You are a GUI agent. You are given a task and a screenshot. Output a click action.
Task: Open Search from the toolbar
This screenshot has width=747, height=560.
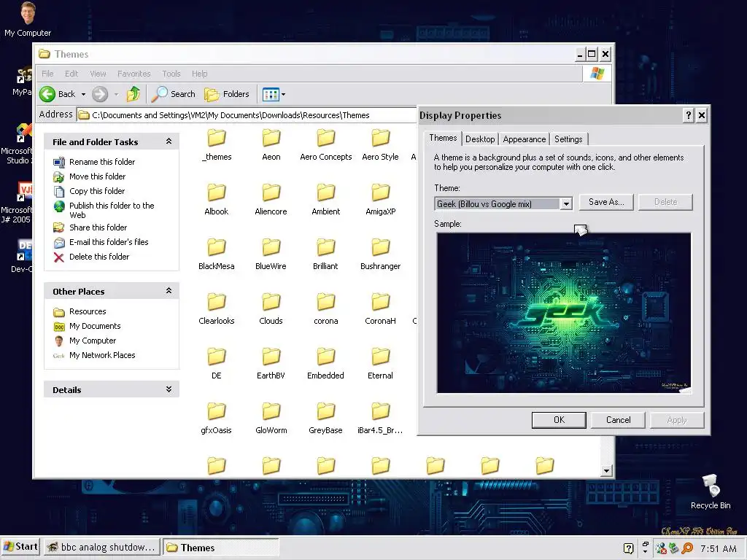coord(174,94)
